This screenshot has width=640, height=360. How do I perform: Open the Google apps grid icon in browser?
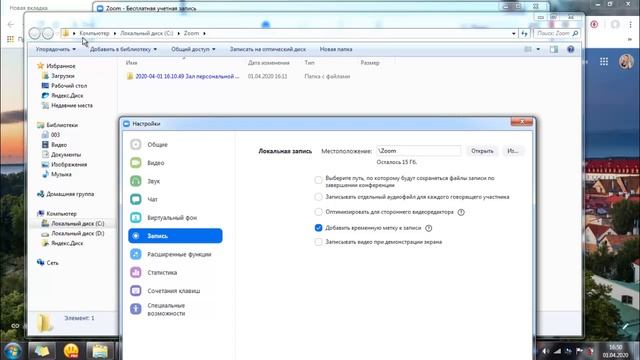click(604, 62)
